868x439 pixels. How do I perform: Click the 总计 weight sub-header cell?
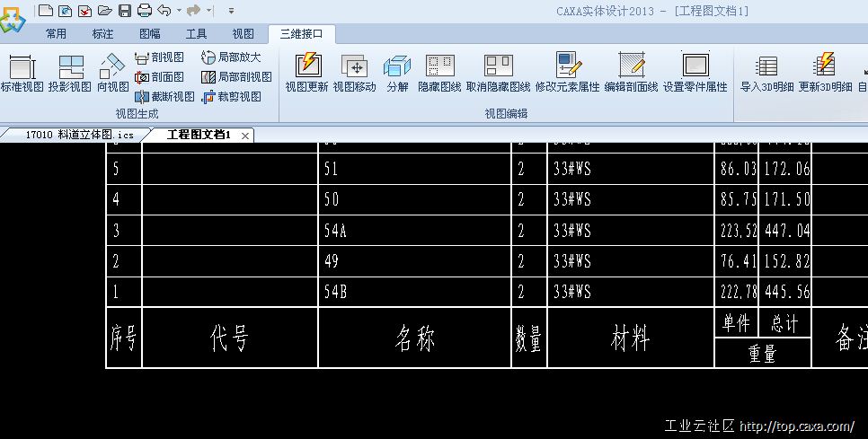pos(784,323)
